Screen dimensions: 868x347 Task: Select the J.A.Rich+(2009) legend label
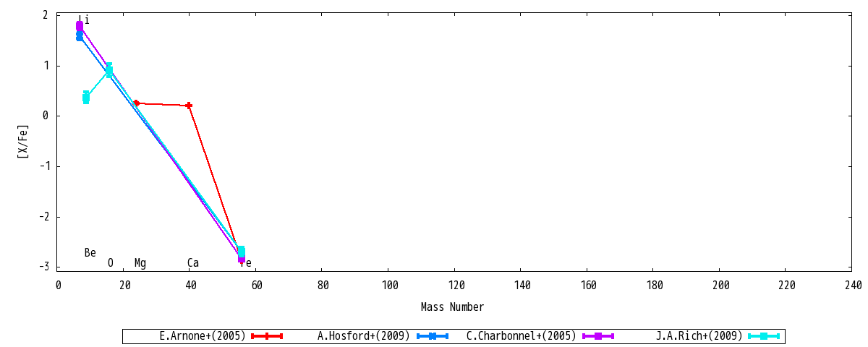[x=699, y=336]
